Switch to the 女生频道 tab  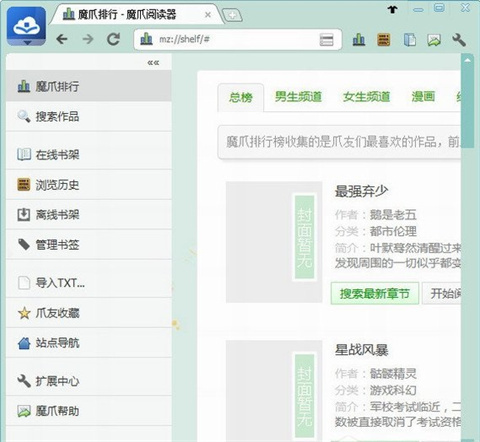[x=366, y=97]
